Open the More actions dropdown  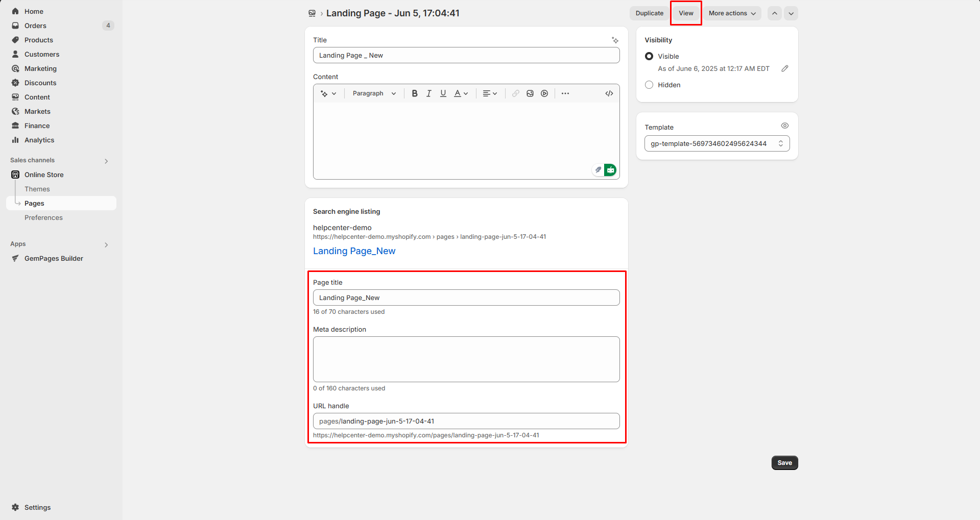732,13
